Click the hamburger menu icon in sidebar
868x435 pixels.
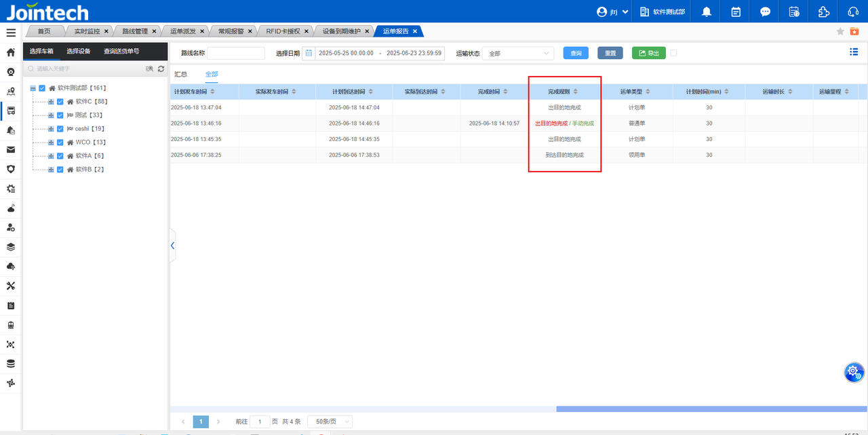point(11,33)
